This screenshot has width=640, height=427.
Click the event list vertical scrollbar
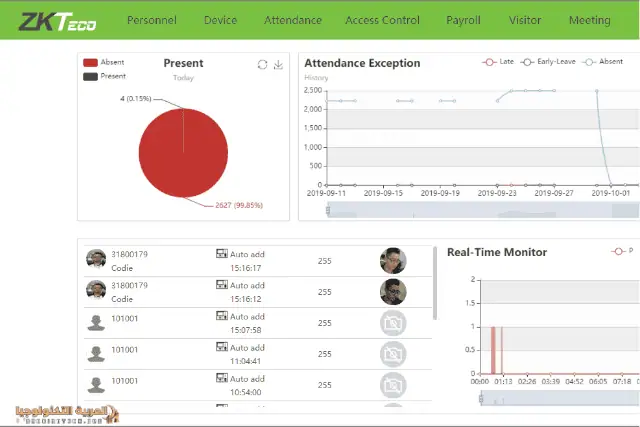click(435, 283)
